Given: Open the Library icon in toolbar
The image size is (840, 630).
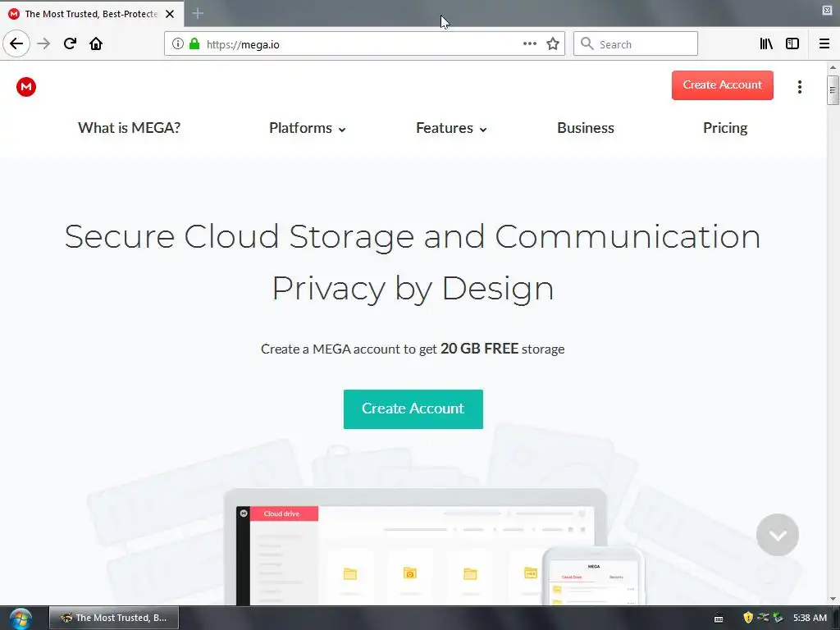Looking at the screenshot, I should [766, 44].
